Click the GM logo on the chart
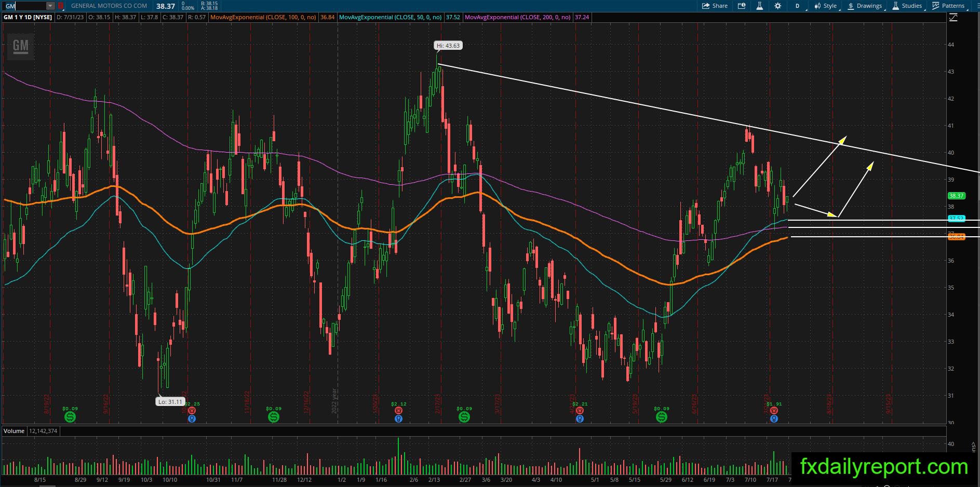Screen dimensions: 980x487 click(x=20, y=46)
